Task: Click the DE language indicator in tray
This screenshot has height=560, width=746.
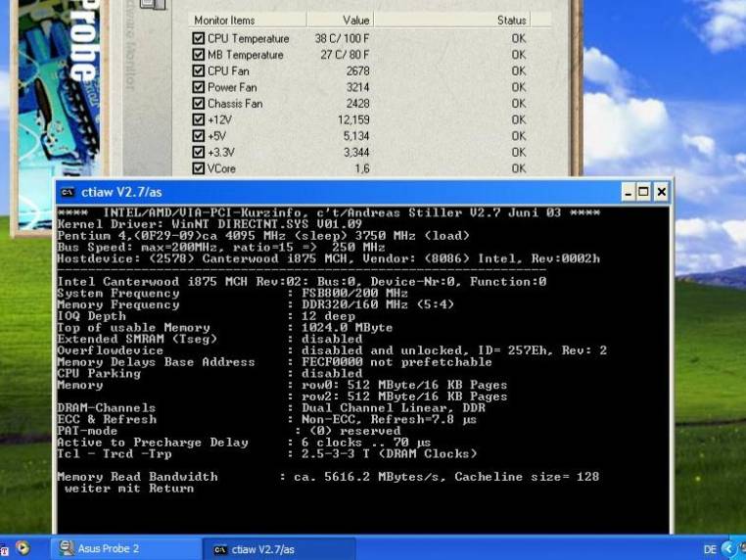Action: 710,549
